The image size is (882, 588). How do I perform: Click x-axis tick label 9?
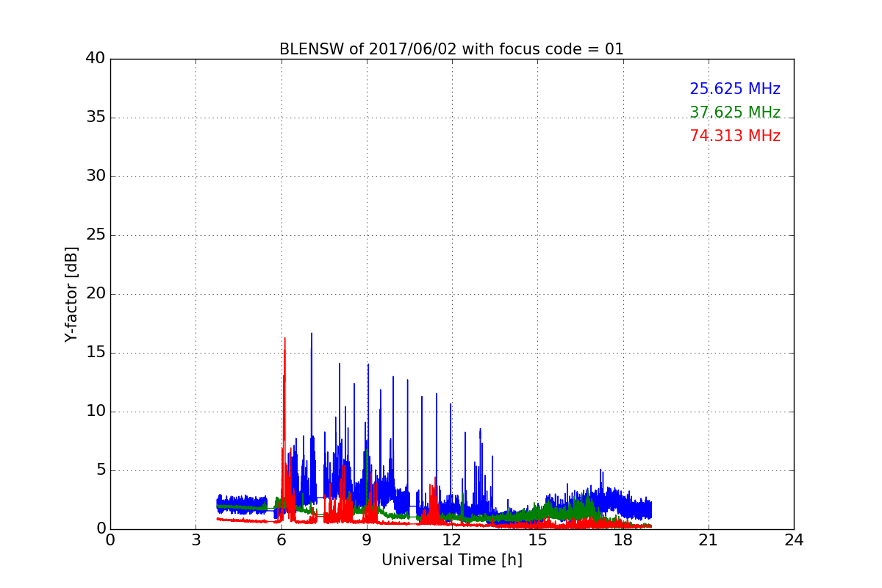[367, 540]
